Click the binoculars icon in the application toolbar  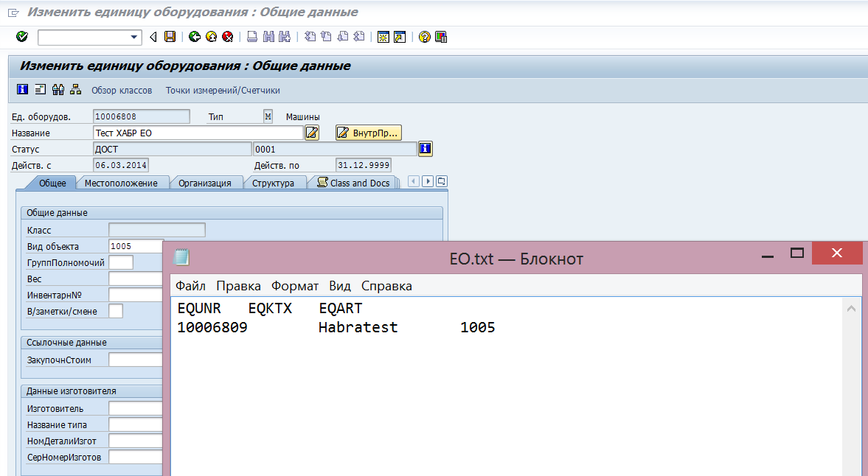tap(58, 90)
